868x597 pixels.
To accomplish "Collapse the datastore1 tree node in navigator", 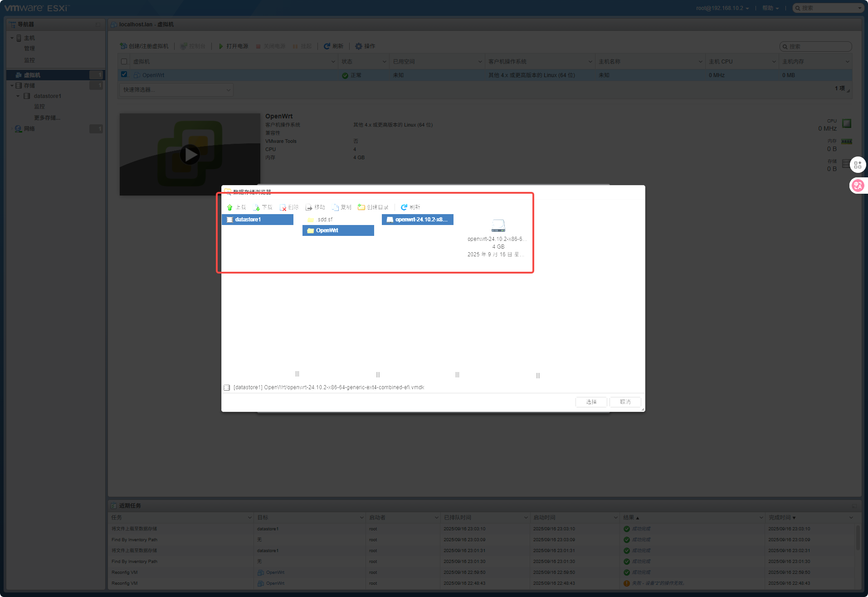I will point(18,96).
